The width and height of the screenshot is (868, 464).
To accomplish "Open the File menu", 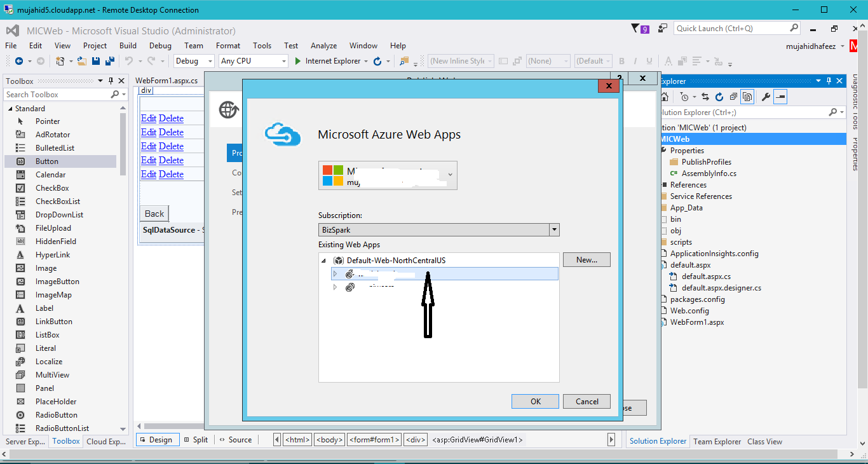I will (x=11, y=46).
